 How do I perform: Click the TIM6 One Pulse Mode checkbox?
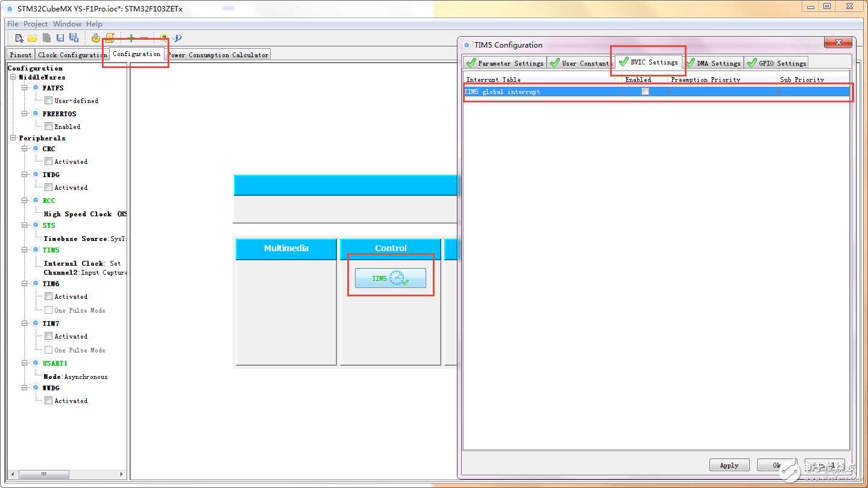(x=49, y=310)
